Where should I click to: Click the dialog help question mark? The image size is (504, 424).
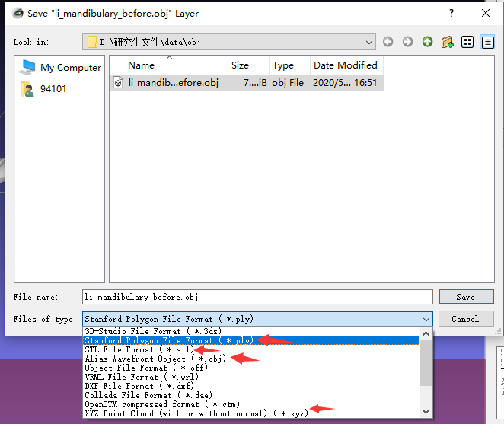coord(451,13)
